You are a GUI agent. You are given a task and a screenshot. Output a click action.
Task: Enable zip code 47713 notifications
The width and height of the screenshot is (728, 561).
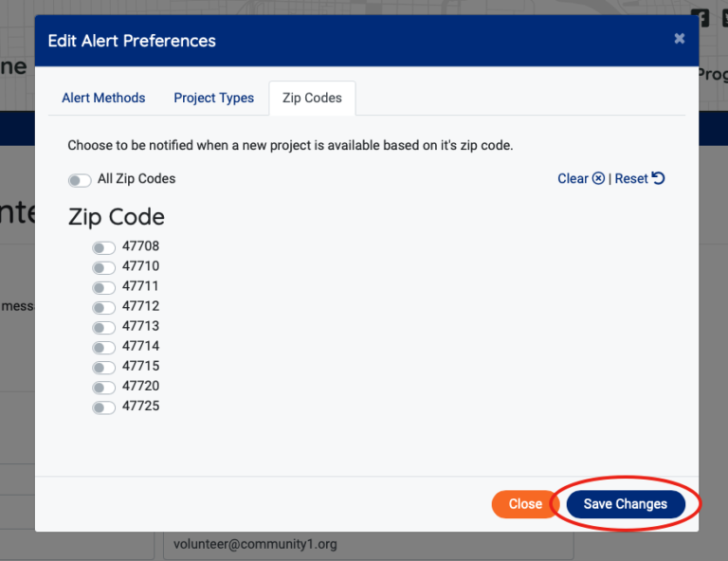click(x=103, y=327)
